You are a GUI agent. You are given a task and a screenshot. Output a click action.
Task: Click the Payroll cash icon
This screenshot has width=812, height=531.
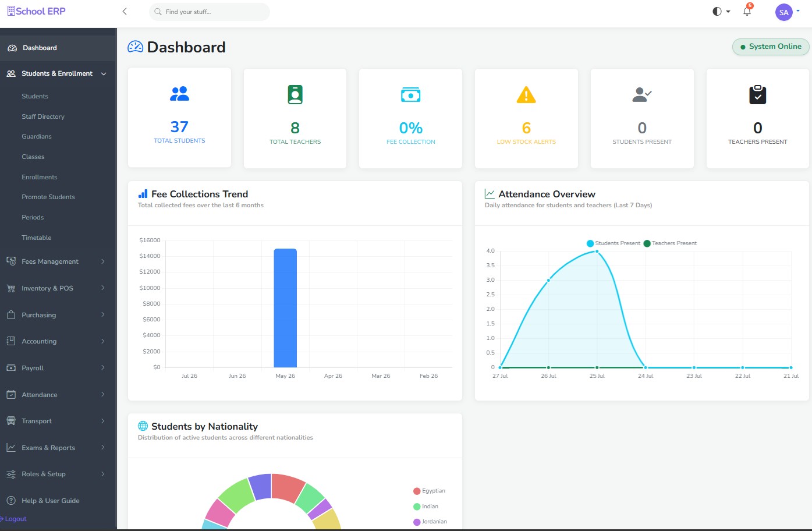pos(11,368)
